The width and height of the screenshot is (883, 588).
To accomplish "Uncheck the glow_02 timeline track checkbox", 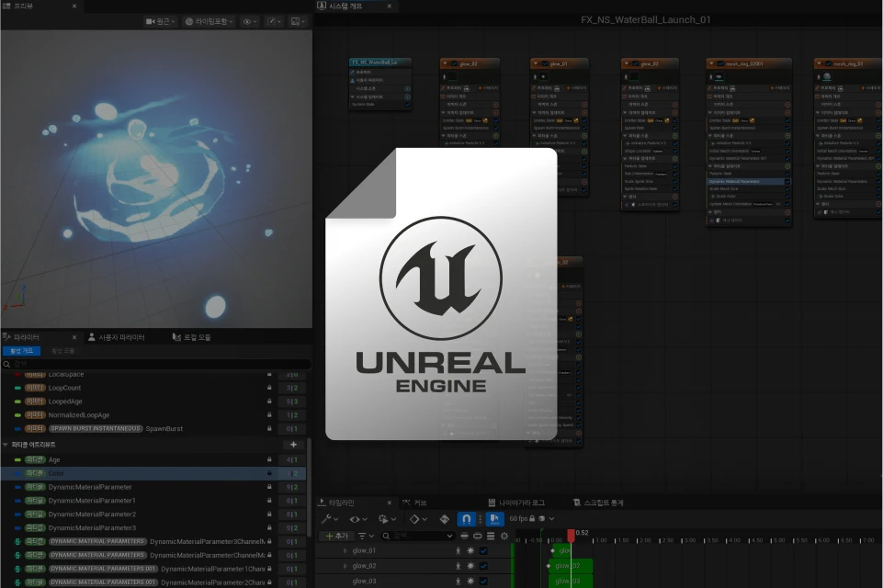I will pyautogui.click(x=483, y=566).
